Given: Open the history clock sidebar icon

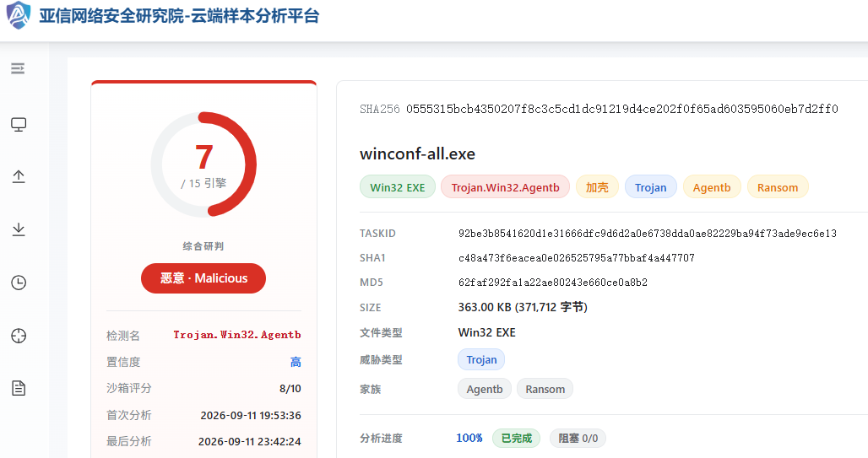Looking at the screenshot, I should 19,283.
